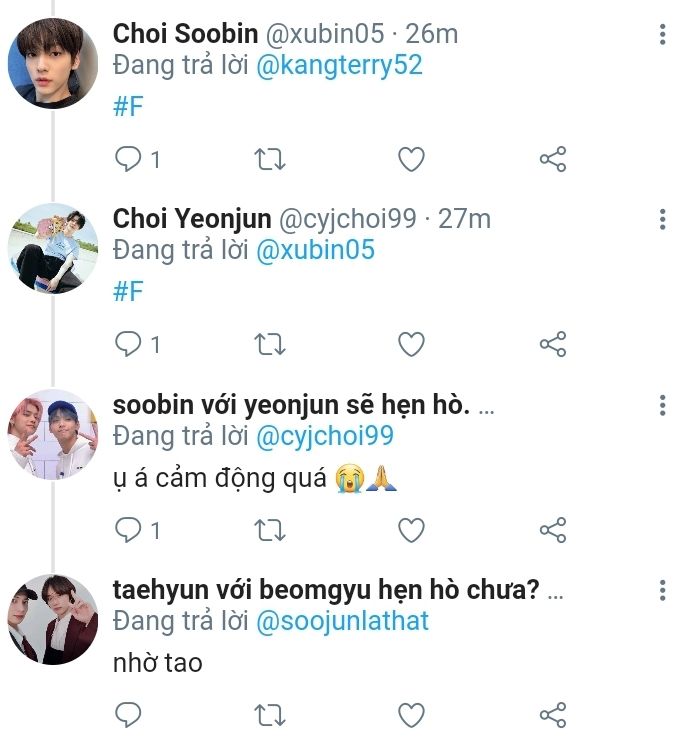
Task: Retweet Choi Soobin's #F tweet
Action: [271, 159]
